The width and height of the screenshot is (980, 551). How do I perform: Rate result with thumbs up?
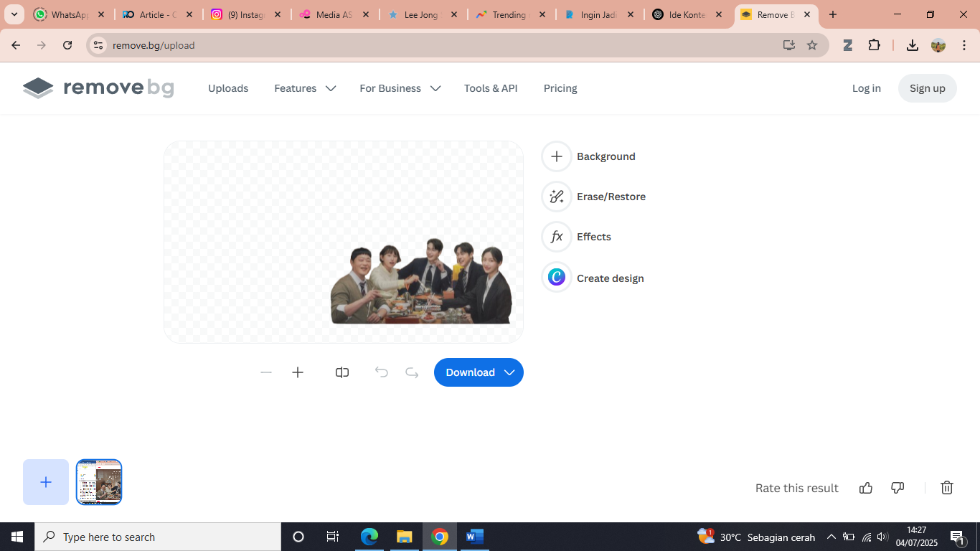(866, 488)
